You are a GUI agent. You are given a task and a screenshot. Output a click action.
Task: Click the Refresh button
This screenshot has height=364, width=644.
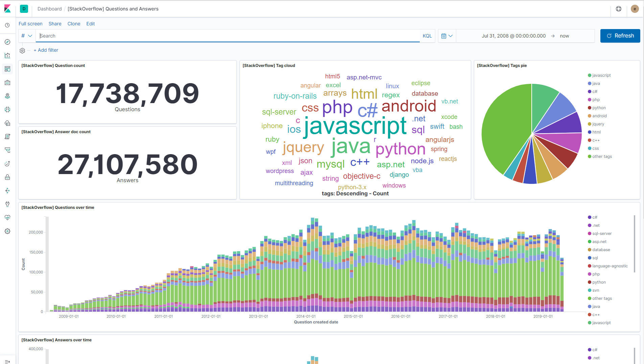[x=620, y=36]
